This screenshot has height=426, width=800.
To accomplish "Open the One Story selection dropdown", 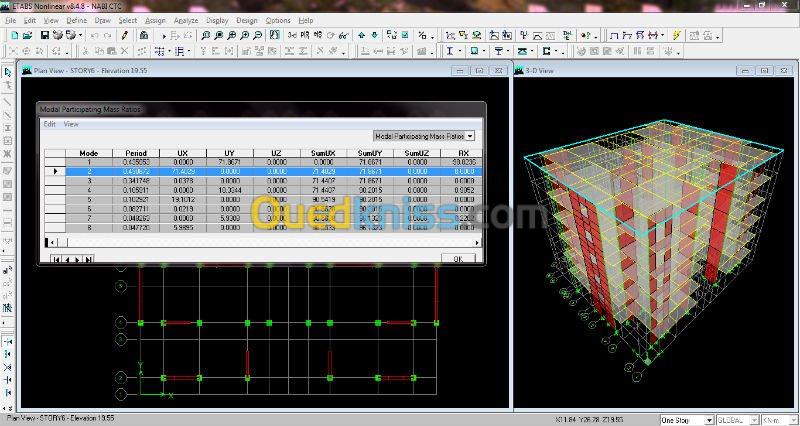I will (709, 420).
